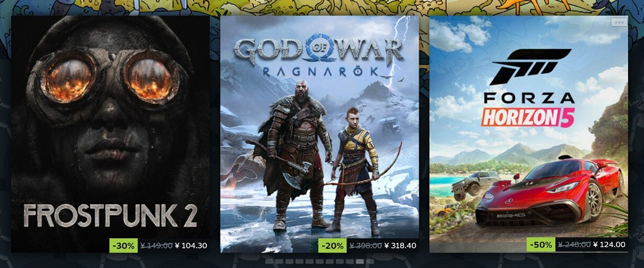Jump to the last carousel page dot
The width and height of the screenshot is (644, 268).
click(370, 261)
